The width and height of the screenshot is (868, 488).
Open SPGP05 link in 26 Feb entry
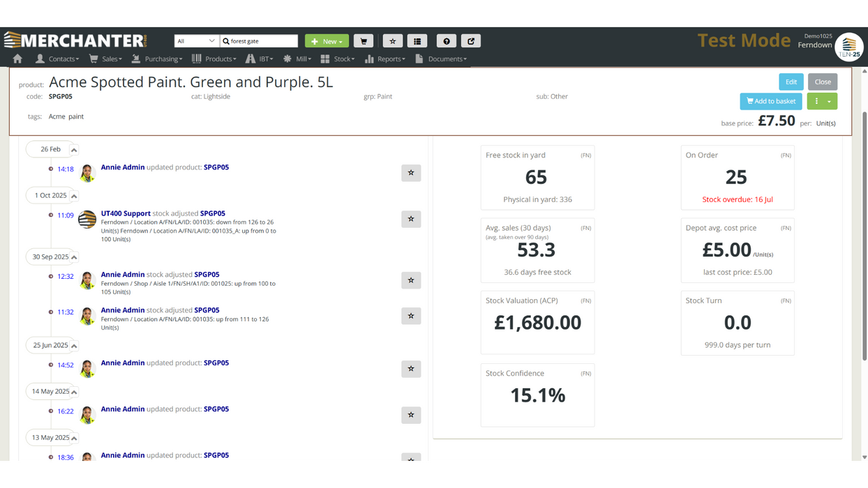pos(216,167)
